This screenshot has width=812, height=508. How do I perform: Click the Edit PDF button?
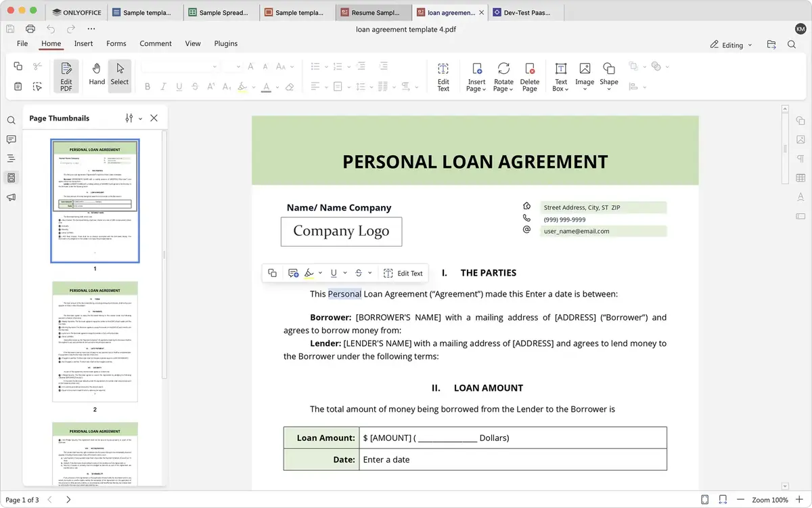[65, 75]
